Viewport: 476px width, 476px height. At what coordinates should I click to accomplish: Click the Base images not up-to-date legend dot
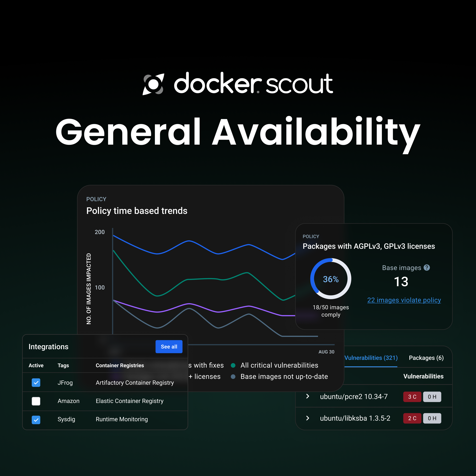233,377
